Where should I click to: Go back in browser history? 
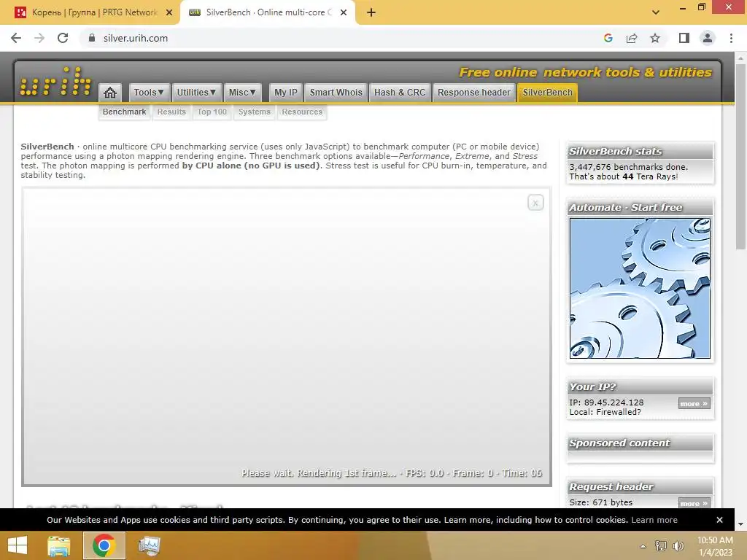16,38
